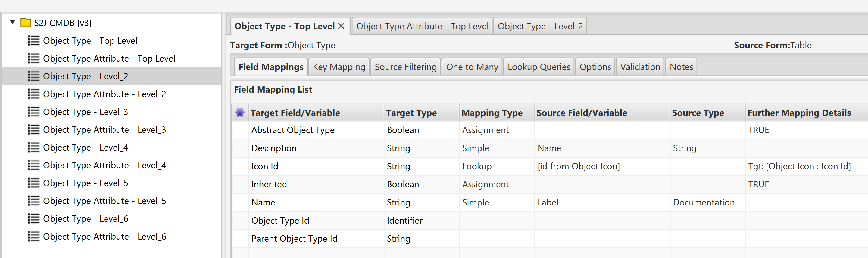Click list icon beside Object Type - Level_2
This screenshot has height=258, width=868.
tap(33, 76)
